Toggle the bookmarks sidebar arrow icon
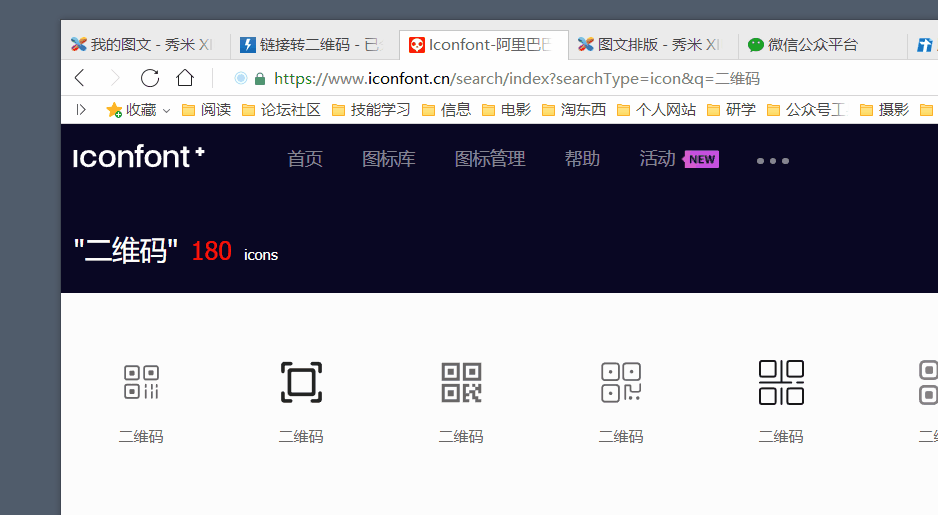The height and width of the screenshot is (515, 938). (x=81, y=109)
